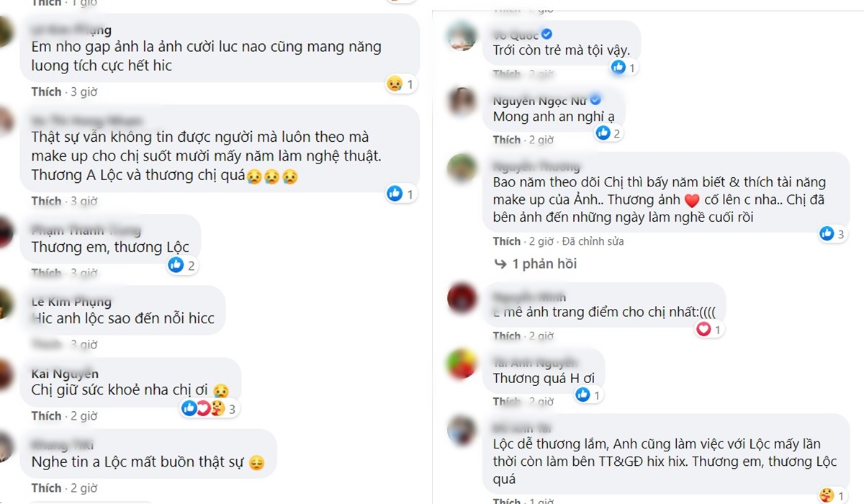Click like reaction on makeup artist comment
The width and height of the screenshot is (864, 504).
(395, 193)
